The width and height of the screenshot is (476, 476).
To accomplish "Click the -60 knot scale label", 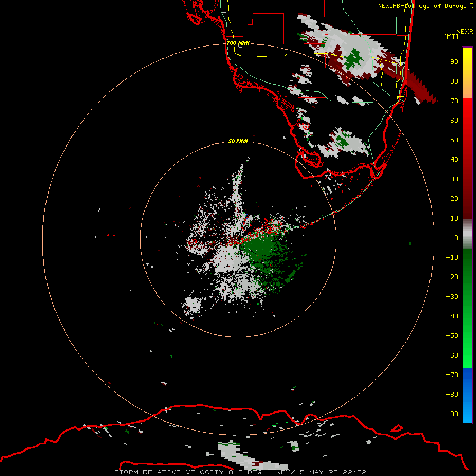I will point(452,355).
